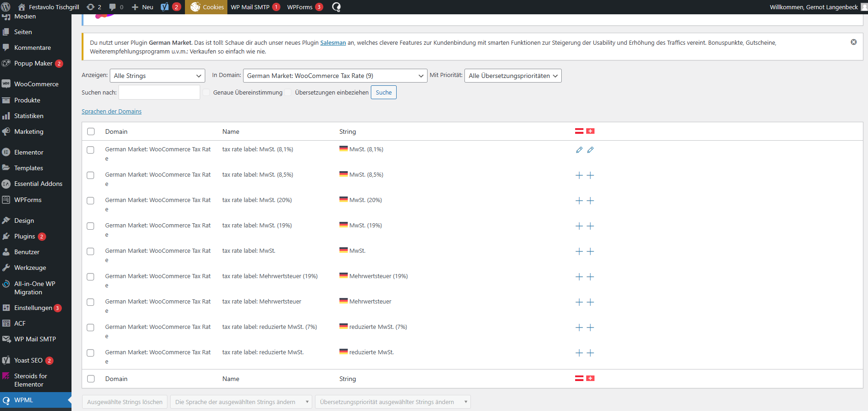This screenshot has height=411, width=868.
Task: Check the MwSt. (8,1%) row checkbox
Action: coord(90,150)
